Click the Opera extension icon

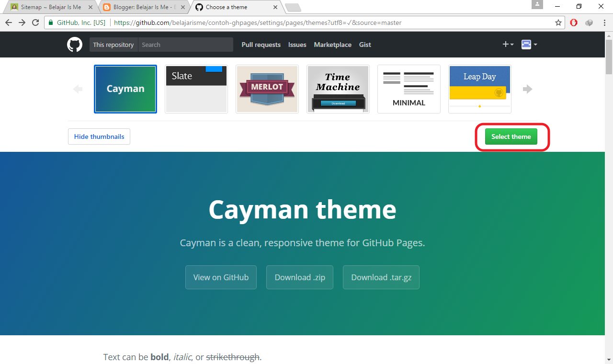pyautogui.click(x=574, y=23)
